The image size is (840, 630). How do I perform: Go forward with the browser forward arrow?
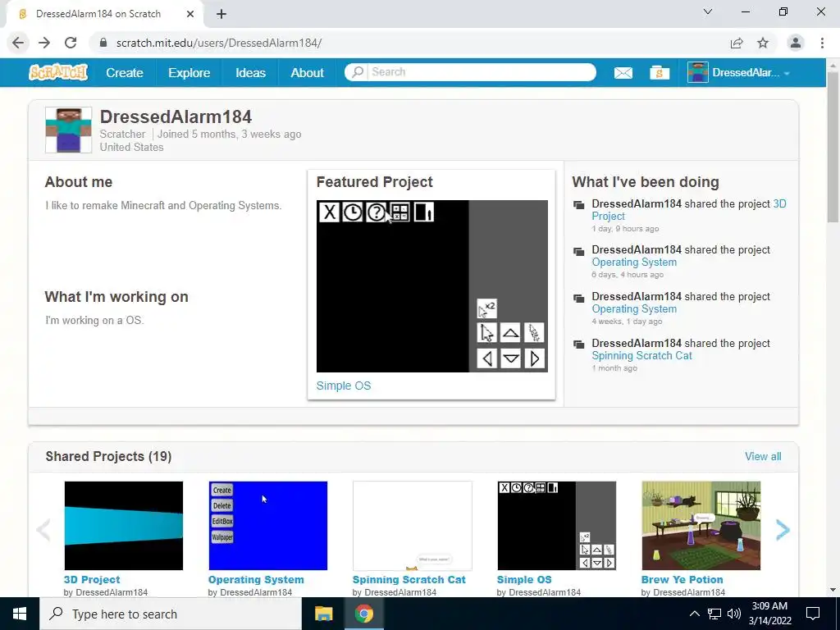[44, 43]
